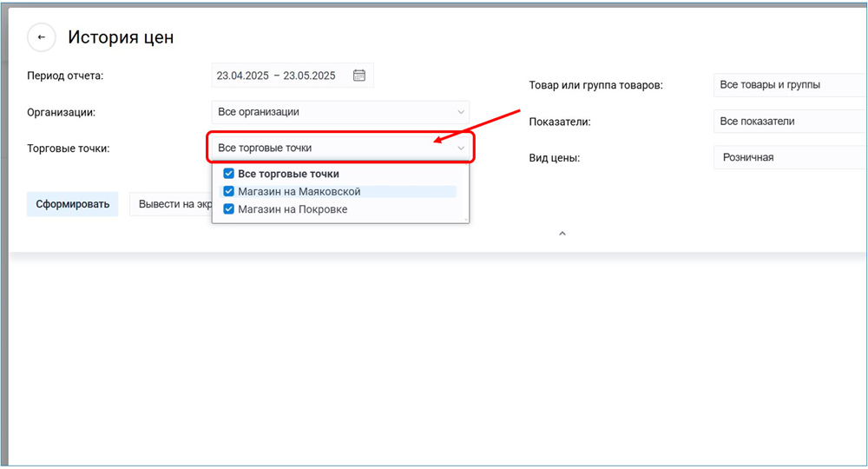Image resolution: width=868 pixels, height=469 pixels.
Task: Toggle the Магазин на Маяковской checkbox
Action: 229,191
